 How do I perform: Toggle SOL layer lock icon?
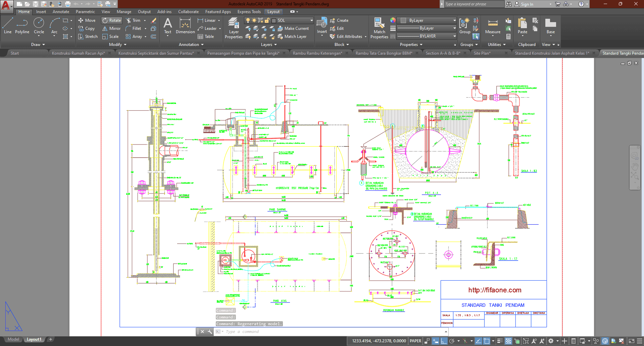click(x=267, y=20)
